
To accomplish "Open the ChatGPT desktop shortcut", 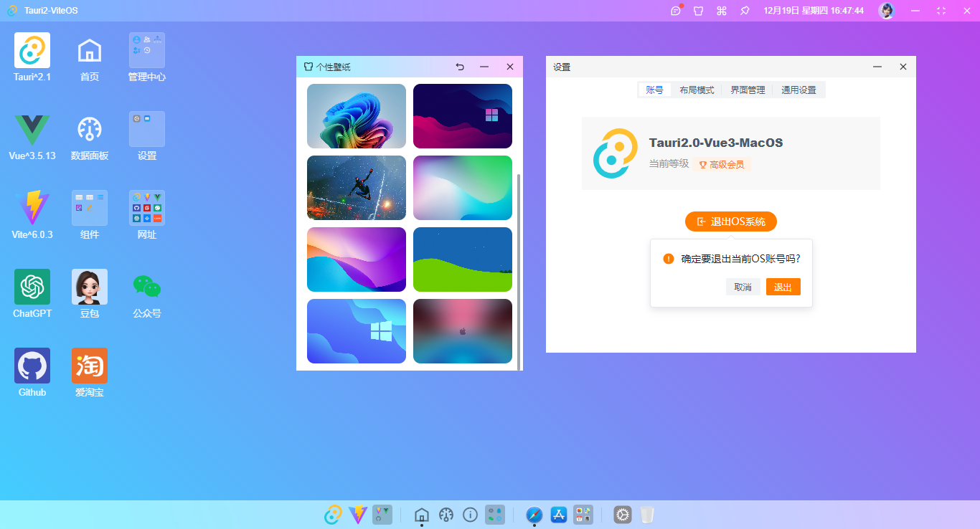I will pos(32,287).
